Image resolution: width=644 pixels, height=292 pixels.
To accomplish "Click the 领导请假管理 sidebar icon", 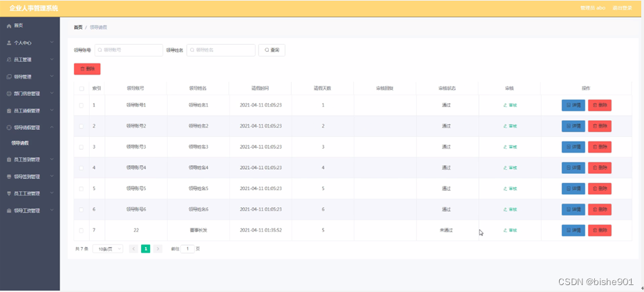I will pyautogui.click(x=9, y=128).
